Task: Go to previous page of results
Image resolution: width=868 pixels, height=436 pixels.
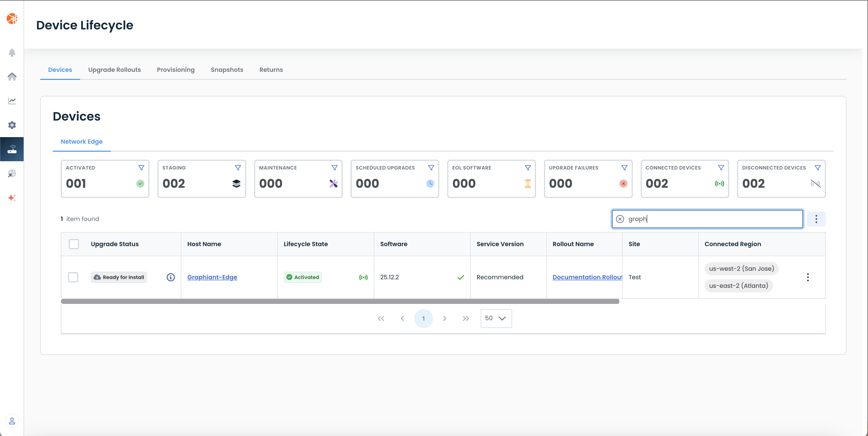Action: pyautogui.click(x=402, y=318)
